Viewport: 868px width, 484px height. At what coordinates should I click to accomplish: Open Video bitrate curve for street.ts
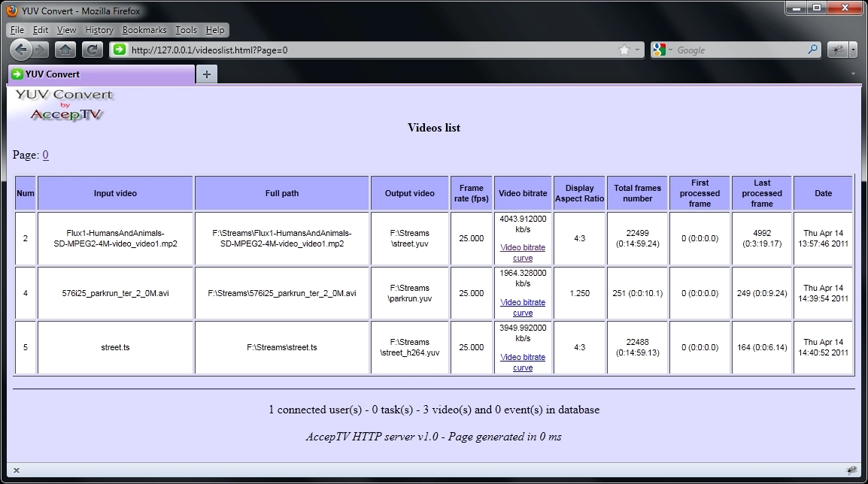point(523,362)
